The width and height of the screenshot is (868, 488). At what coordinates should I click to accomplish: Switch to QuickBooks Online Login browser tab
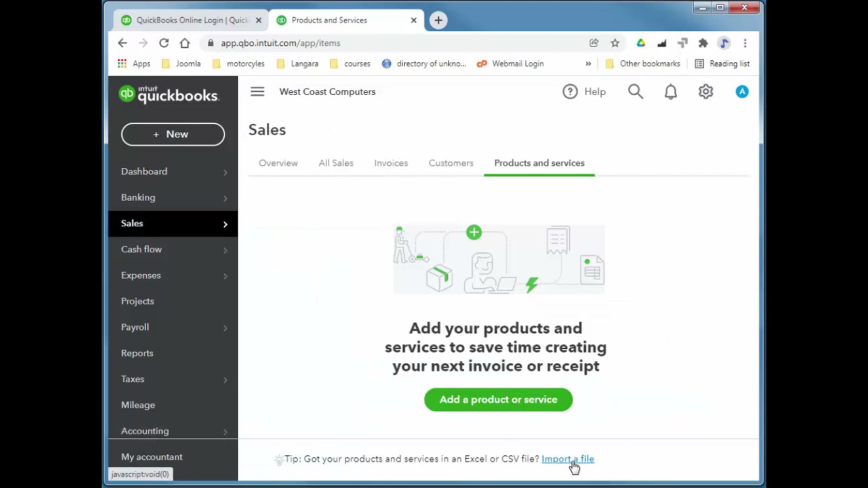190,20
